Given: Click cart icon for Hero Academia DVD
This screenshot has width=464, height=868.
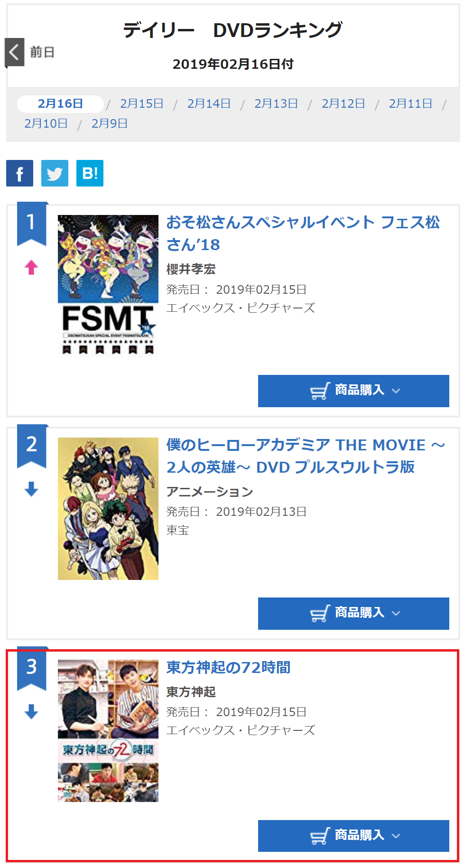Looking at the screenshot, I should pyautogui.click(x=319, y=614).
